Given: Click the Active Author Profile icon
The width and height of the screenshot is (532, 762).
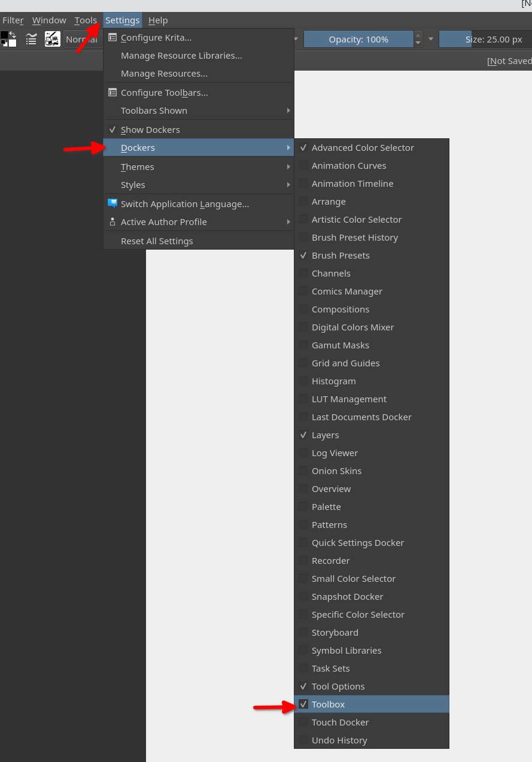Looking at the screenshot, I should (x=113, y=221).
